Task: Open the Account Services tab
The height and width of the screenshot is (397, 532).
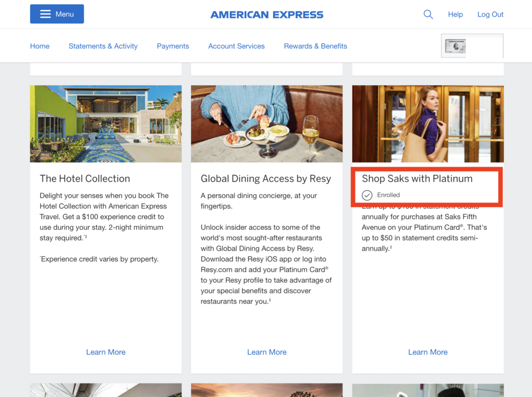Action: coord(236,46)
